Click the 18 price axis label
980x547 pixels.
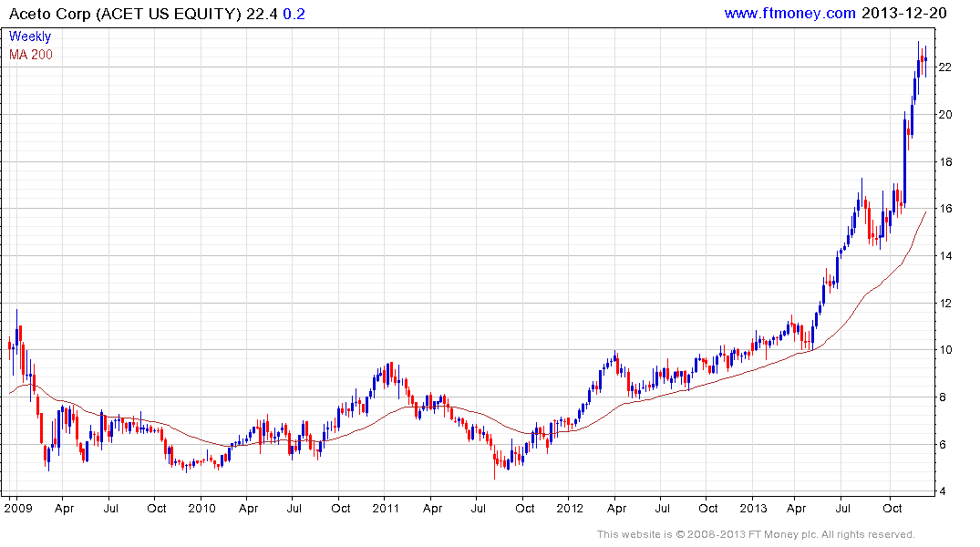point(945,162)
